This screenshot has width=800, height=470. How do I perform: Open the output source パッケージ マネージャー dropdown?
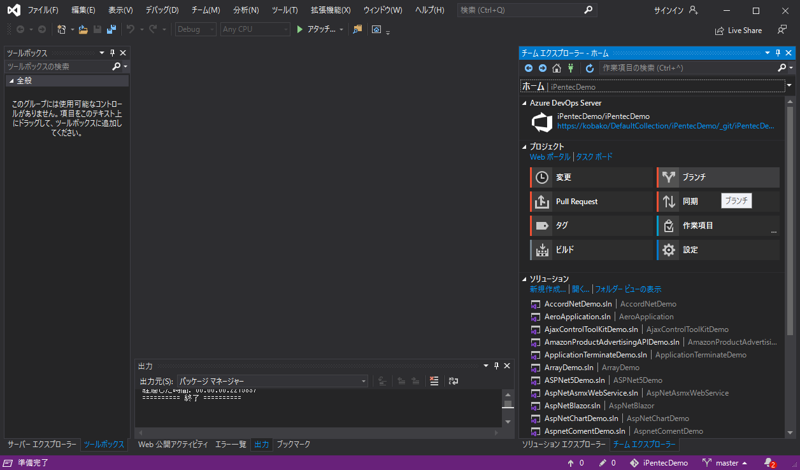tap(272, 381)
